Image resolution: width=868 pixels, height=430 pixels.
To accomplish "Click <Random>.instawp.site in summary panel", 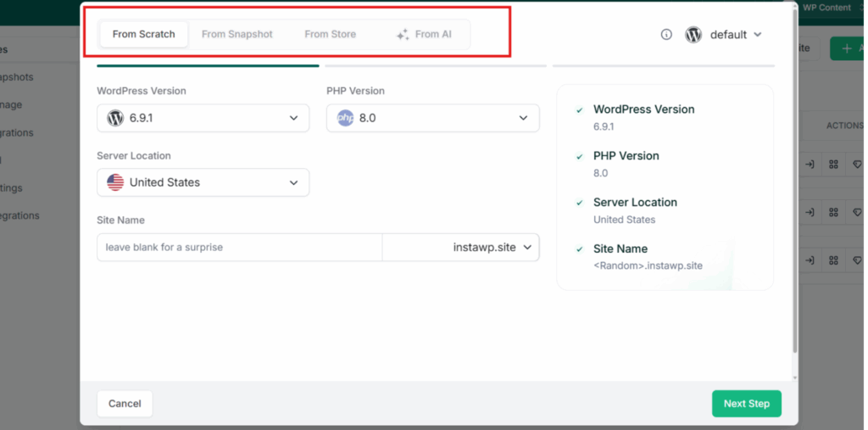I will (x=648, y=266).
